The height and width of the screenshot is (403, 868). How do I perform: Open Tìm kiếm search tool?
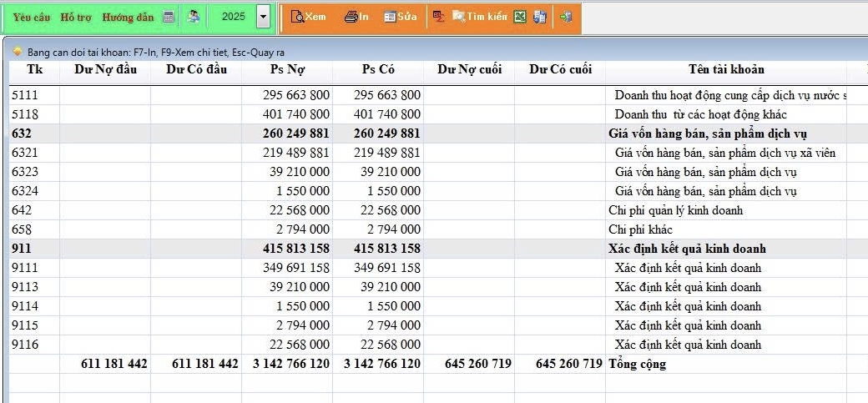click(x=479, y=17)
